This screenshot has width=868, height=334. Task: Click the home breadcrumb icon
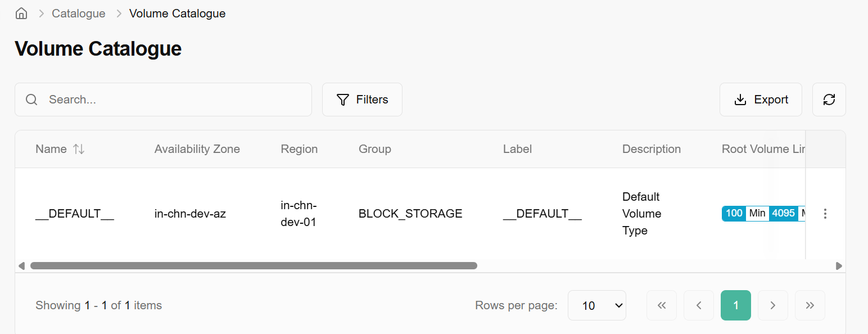(21, 13)
